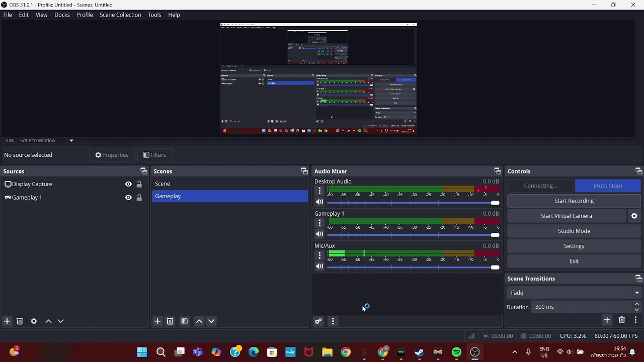Open advanced audio properties gears icon
Viewport: 644px width, 362px height.
pyautogui.click(x=318, y=321)
